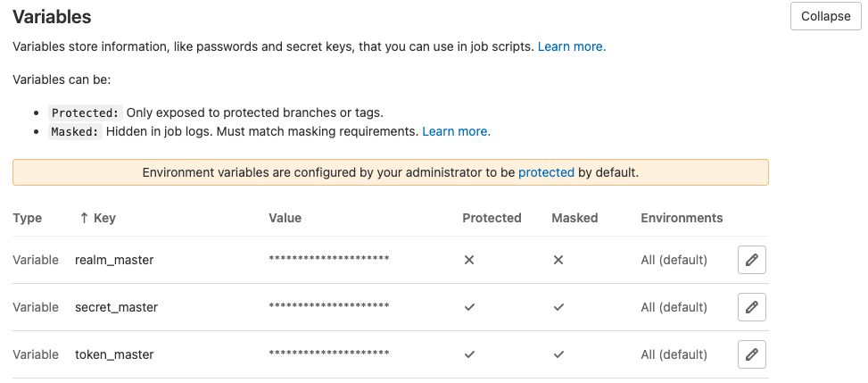
Task: Open Learn more link for masking requirements
Action: (456, 131)
